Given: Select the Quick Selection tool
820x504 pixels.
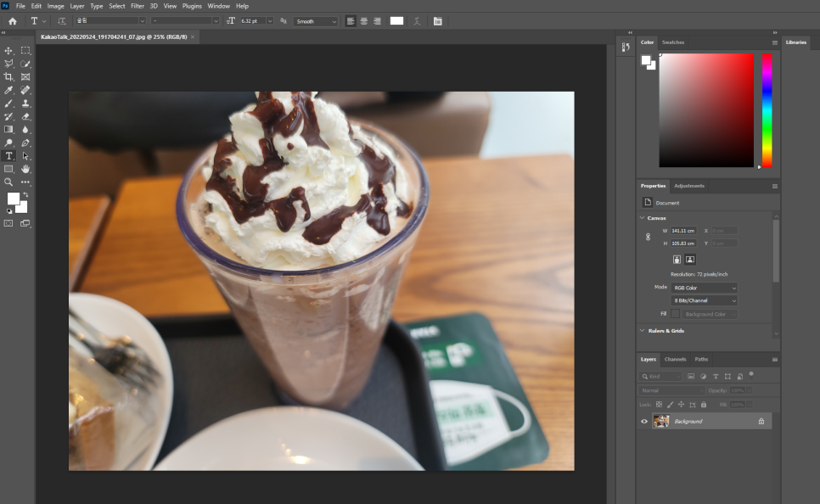Looking at the screenshot, I should (25, 64).
